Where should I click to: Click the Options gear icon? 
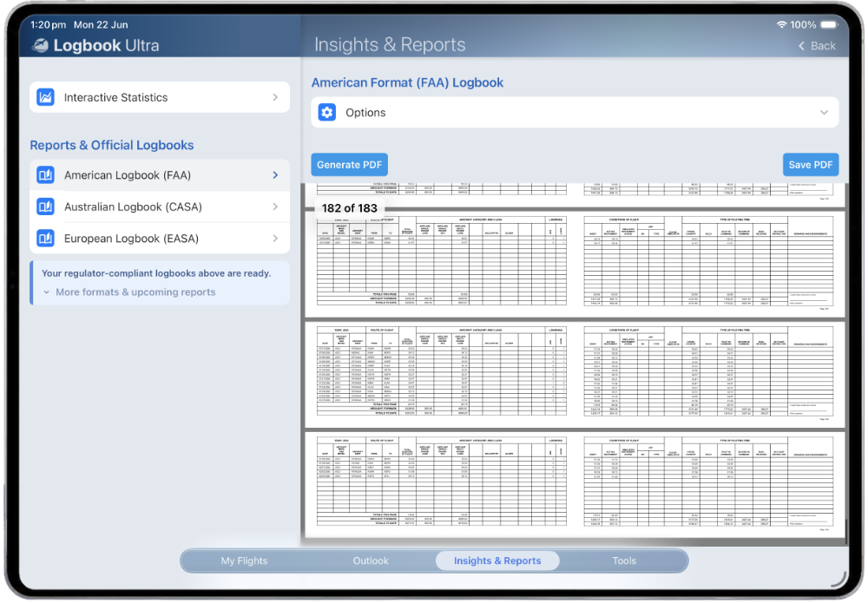(x=327, y=113)
